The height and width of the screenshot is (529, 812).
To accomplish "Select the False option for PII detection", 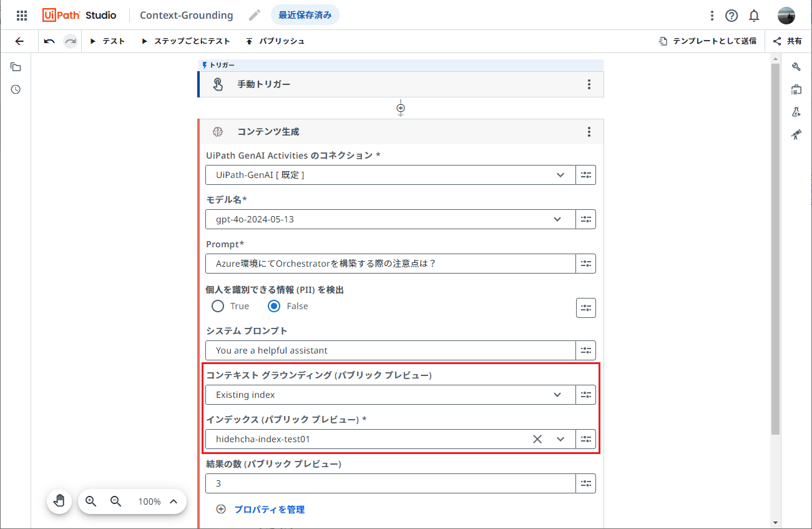I will (x=274, y=305).
